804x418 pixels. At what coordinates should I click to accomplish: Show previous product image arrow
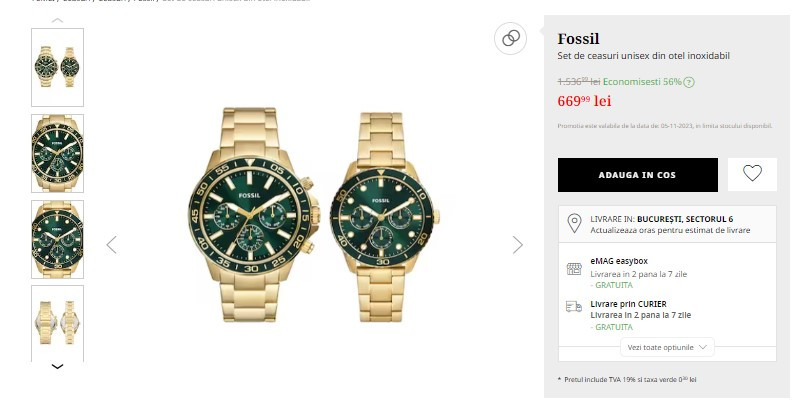click(111, 244)
